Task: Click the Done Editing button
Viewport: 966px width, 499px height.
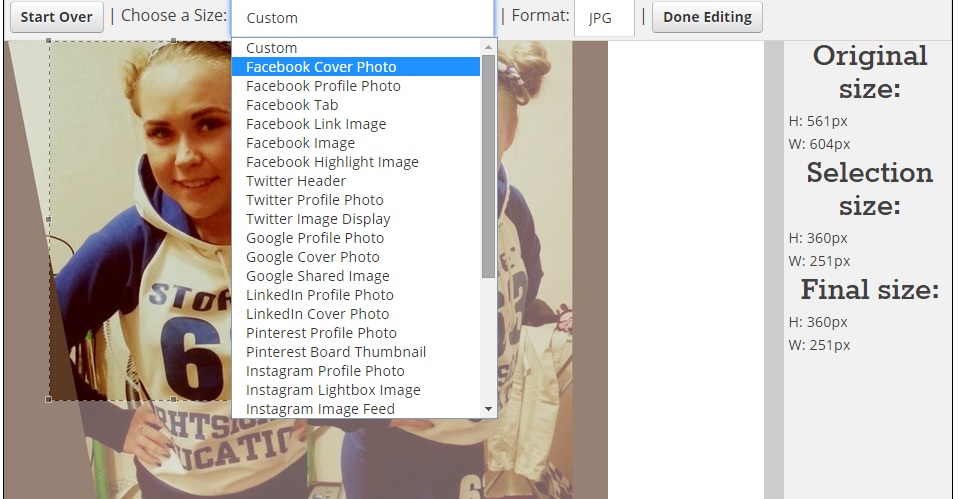Action: pyautogui.click(x=707, y=17)
